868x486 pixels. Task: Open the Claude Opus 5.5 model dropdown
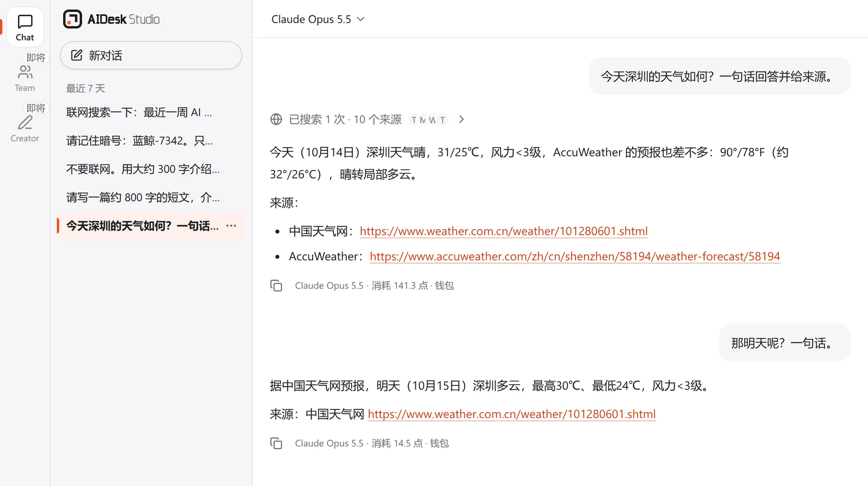point(318,19)
